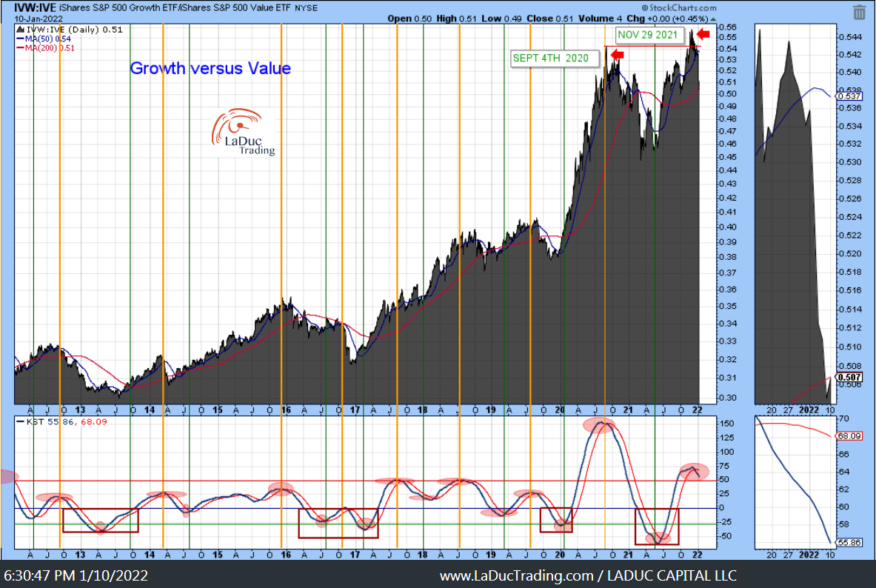Select the Close 0.51 value

coord(549,19)
